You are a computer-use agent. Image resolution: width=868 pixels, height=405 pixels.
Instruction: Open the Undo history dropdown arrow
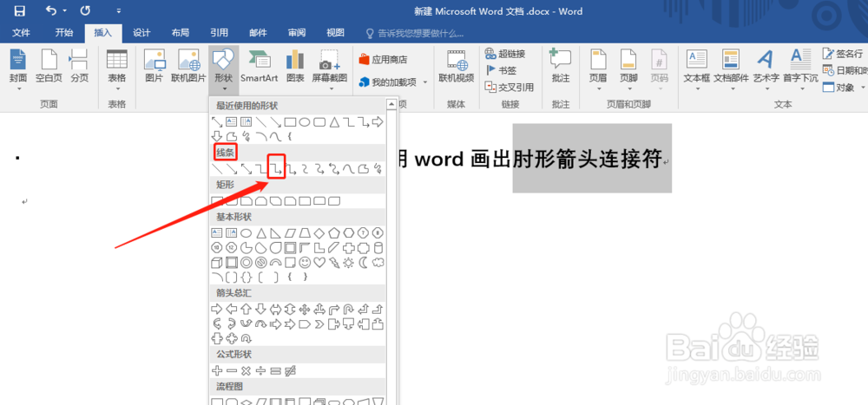tap(65, 11)
